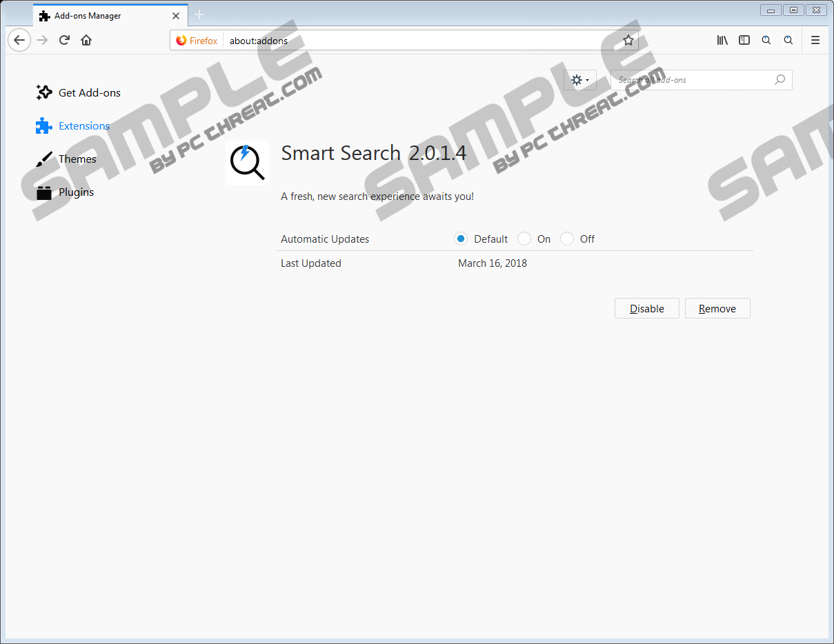Open the Firefox hamburger menu
Viewport: 834px width, 644px height.
click(x=815, y=41)
